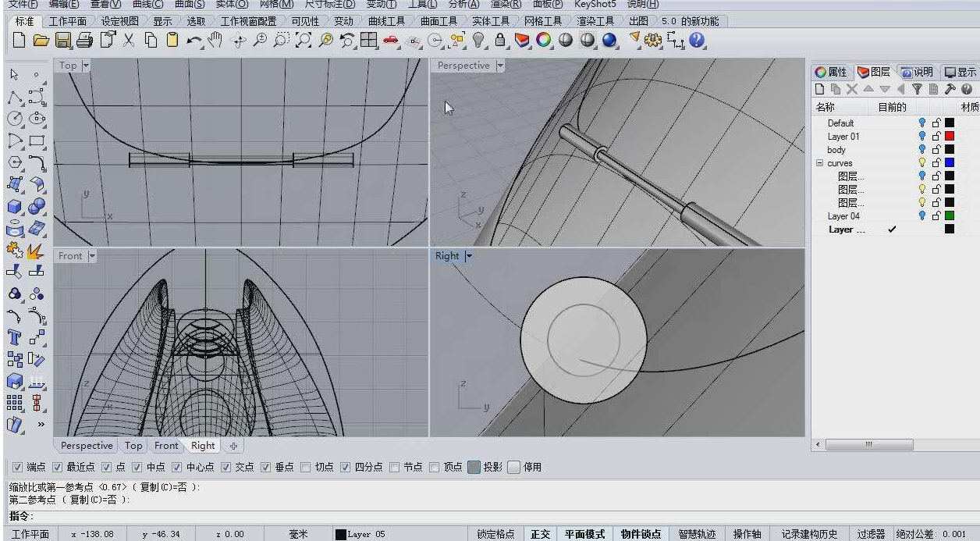
Task: Click the new layer icon in layers panel
Action: (x=820, y=90)
